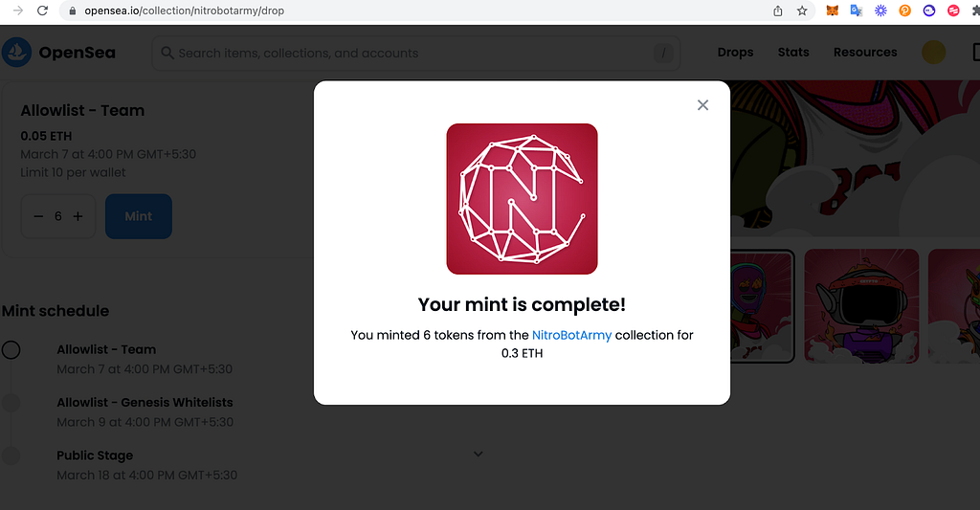This screenshot has height=510, width=980.
Task: Open the MetaMask fox extension
Action: point(832,11)
